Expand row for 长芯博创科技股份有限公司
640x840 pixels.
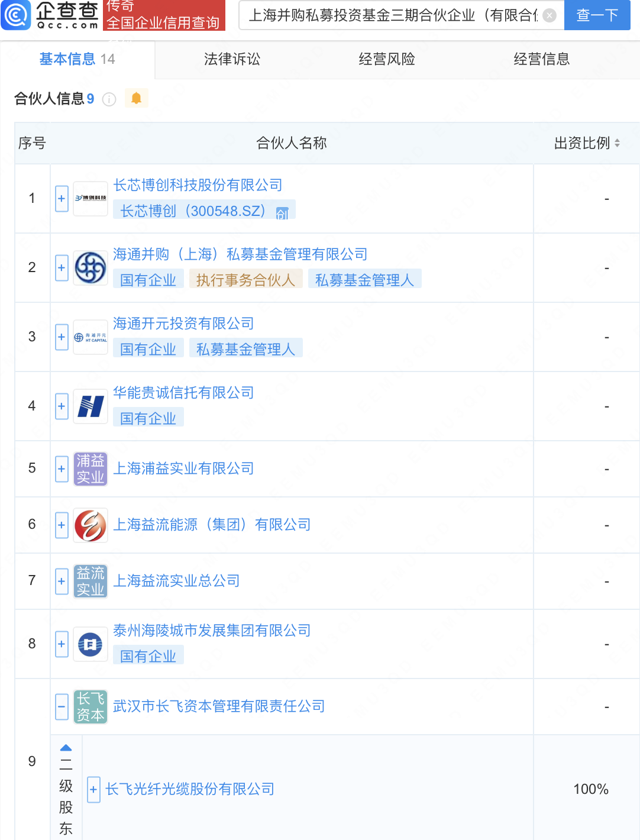(x=62, y=199)
